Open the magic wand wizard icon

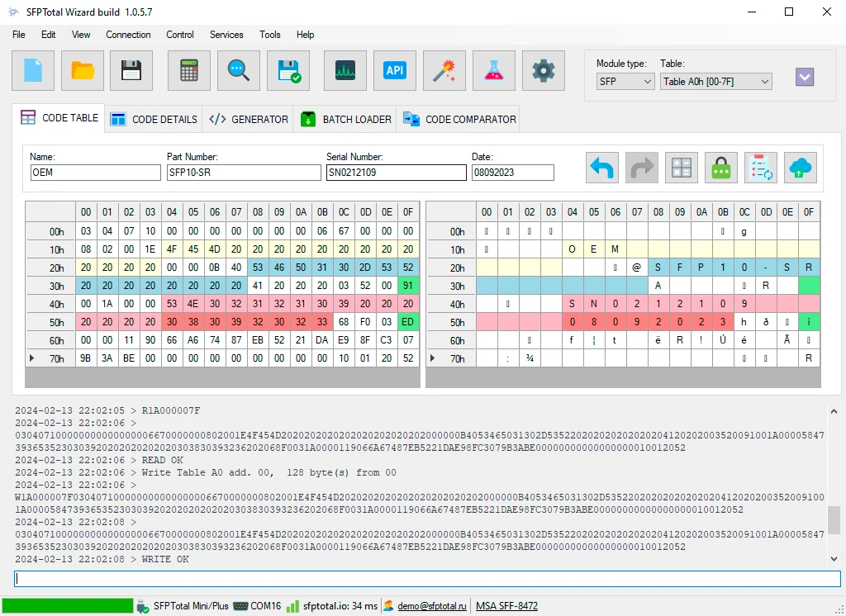[444, 71]
